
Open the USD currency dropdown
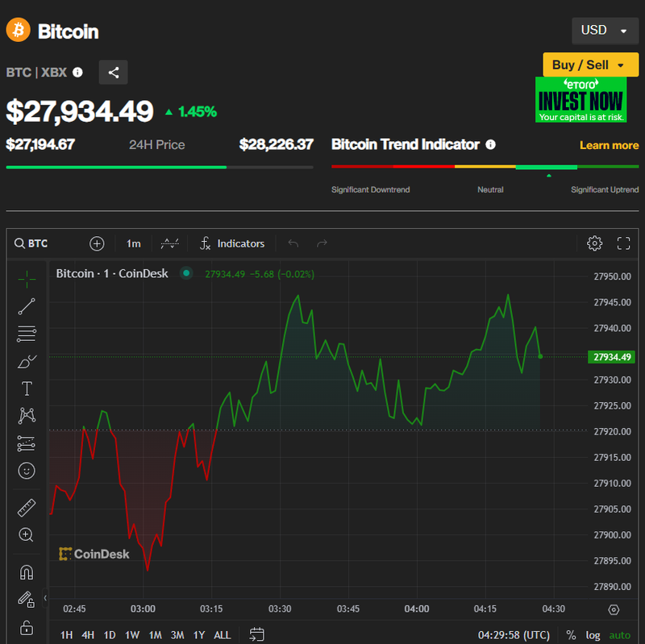[603, 31]
